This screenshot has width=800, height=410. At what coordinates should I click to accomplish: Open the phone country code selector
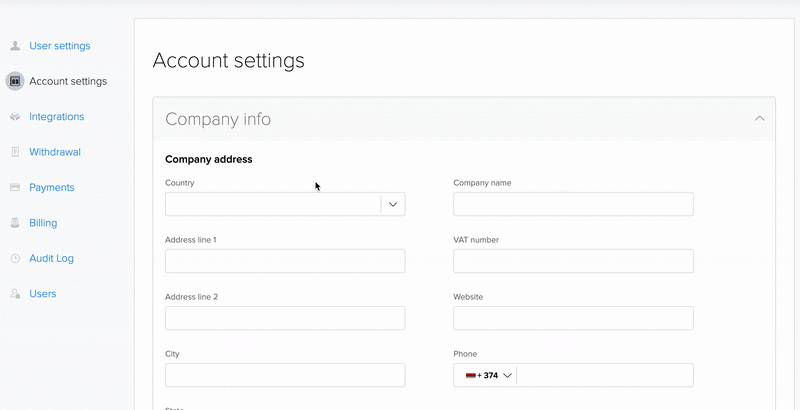point(488,375)
